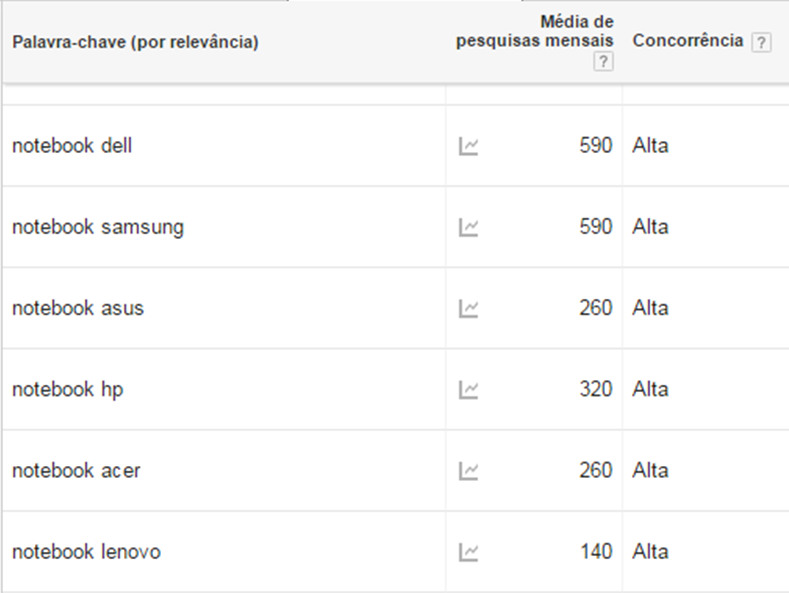
Task: Select the notebook lenovo keyword
Action: click(86, 551)
